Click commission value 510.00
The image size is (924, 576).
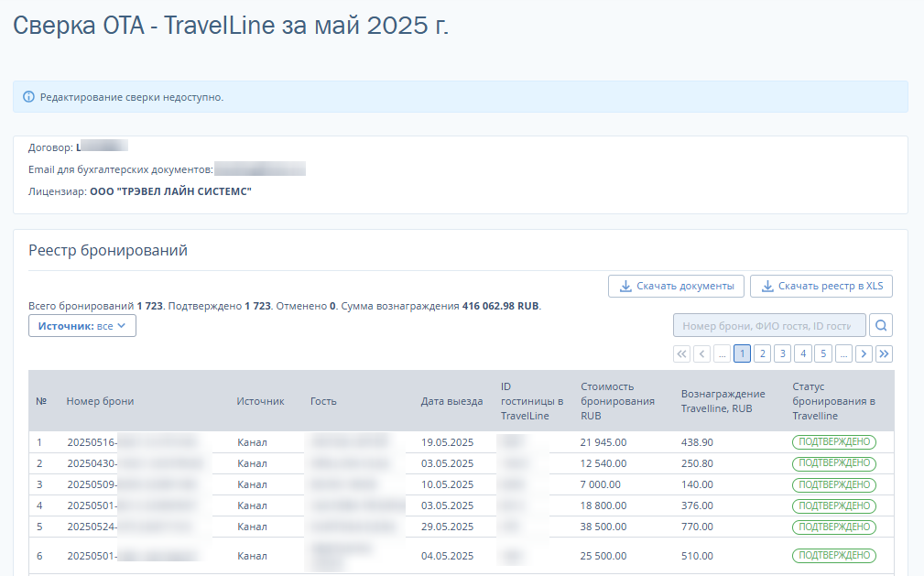click(x=697, y=556)
